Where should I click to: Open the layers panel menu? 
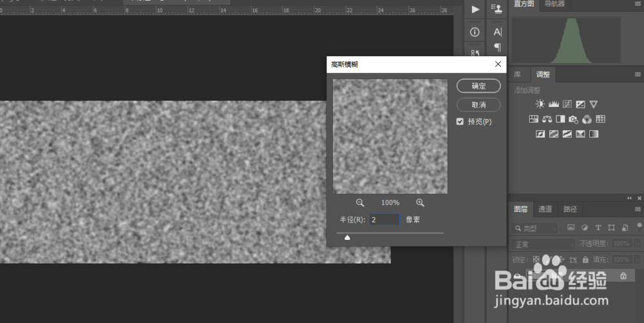(x=638, y=209)
